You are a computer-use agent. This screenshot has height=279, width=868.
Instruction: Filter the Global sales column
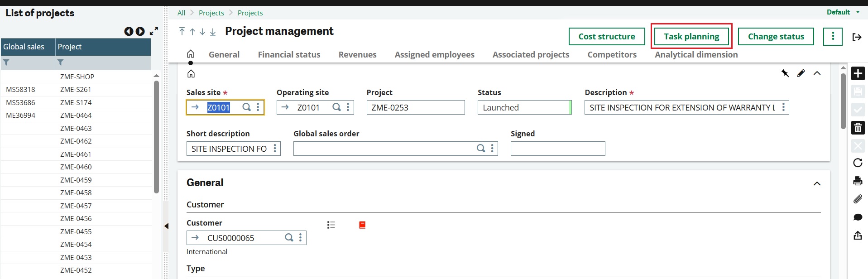6,63
